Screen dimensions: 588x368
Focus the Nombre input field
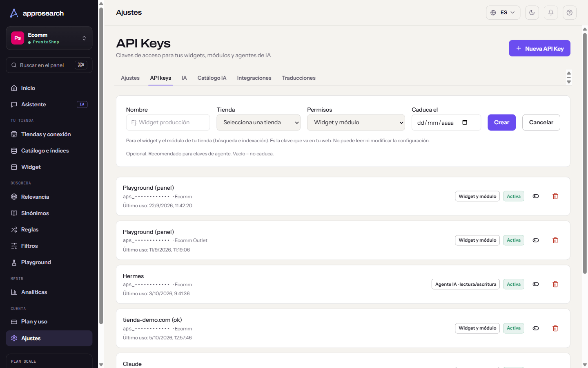coord(168,123)
